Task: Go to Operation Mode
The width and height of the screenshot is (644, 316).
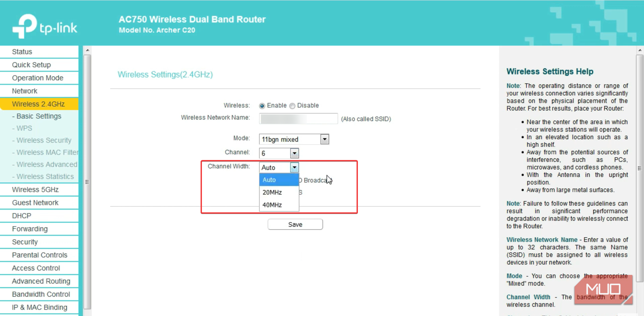Action: pos(39,78)
